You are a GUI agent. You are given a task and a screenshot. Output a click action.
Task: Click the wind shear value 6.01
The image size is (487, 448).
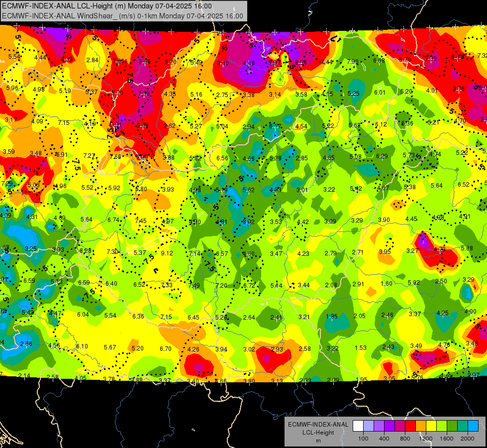(x=380, y=93)
